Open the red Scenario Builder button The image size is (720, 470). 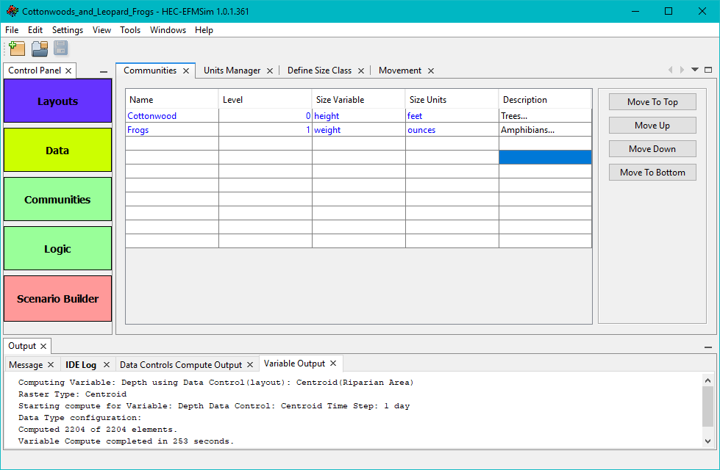[58, 298]
